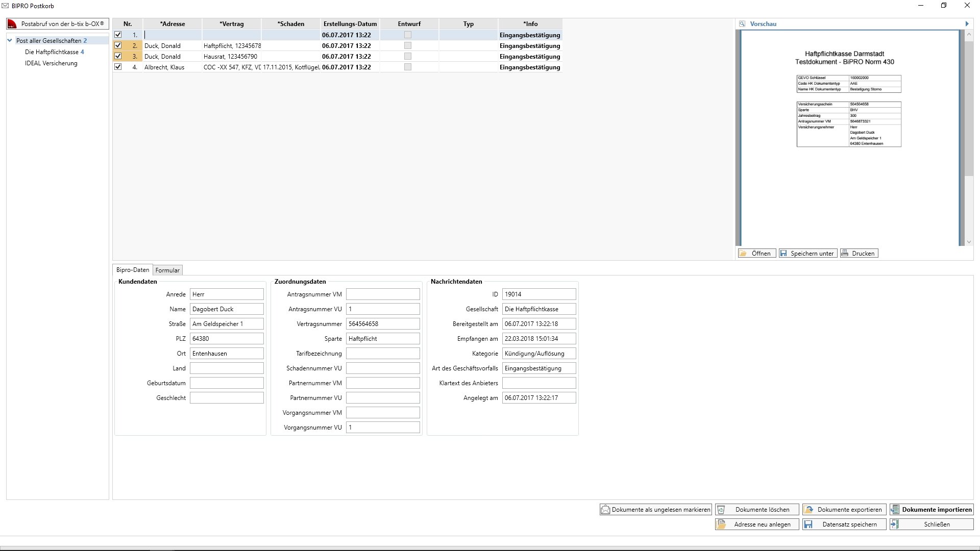Image resolution: width=980 pixels, height=551 pixels.
Task: Click the Speichern unter button
Action: click(808, 253)
